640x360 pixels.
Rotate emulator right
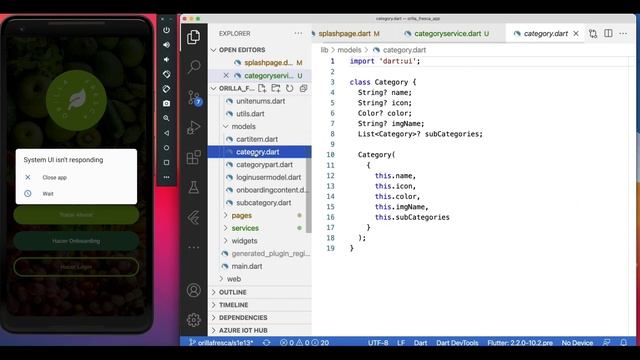coord(167,89)
